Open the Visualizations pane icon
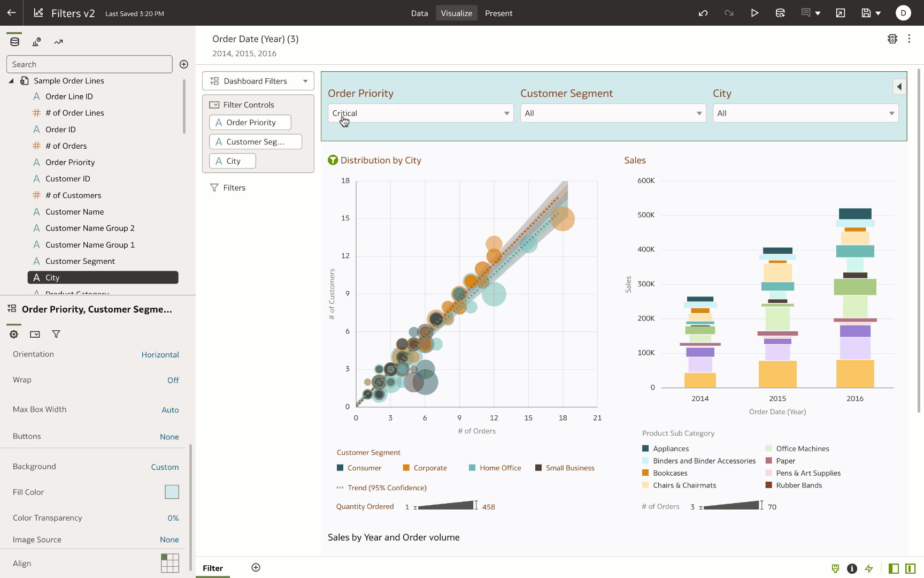This screenshot has height=578, width=924. tap(36, 42)
